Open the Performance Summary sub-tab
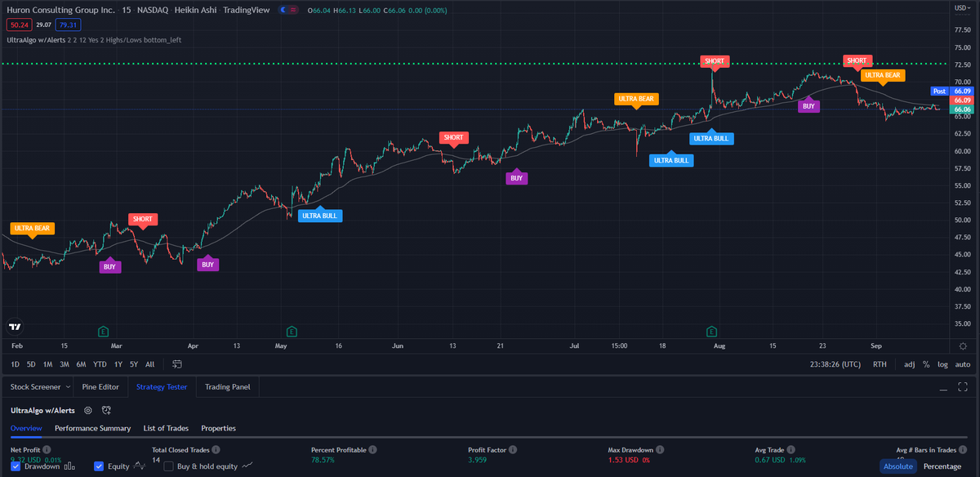The height and width of the screenshot is (477, 980). click(x=92, y=428)
